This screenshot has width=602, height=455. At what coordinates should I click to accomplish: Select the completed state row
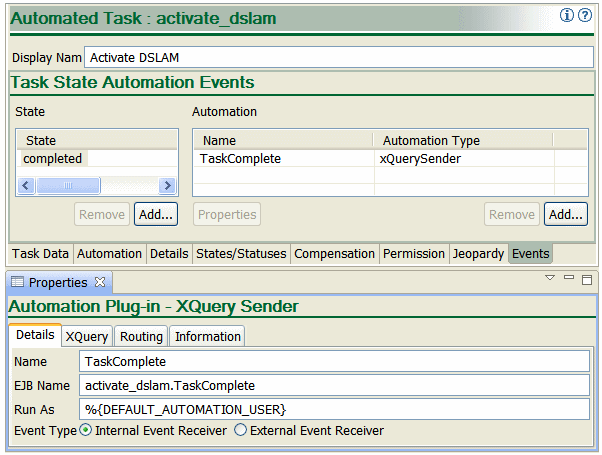coord(97,159)
